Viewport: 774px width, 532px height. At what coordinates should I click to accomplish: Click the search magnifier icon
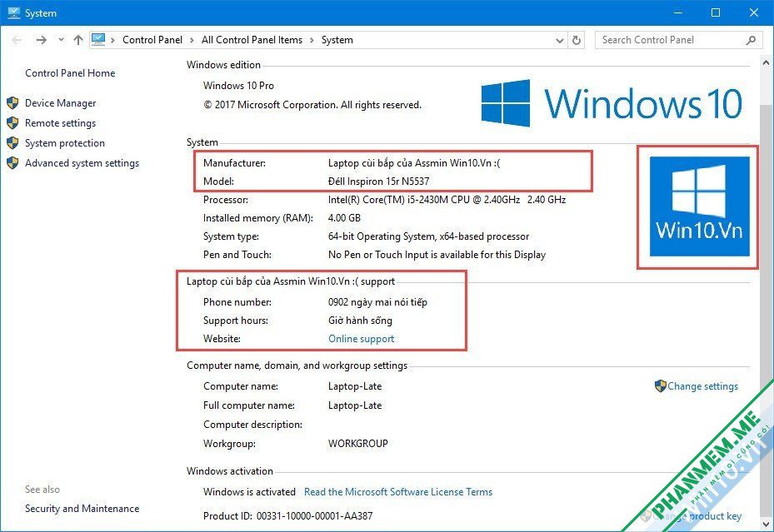coord(751,40)
